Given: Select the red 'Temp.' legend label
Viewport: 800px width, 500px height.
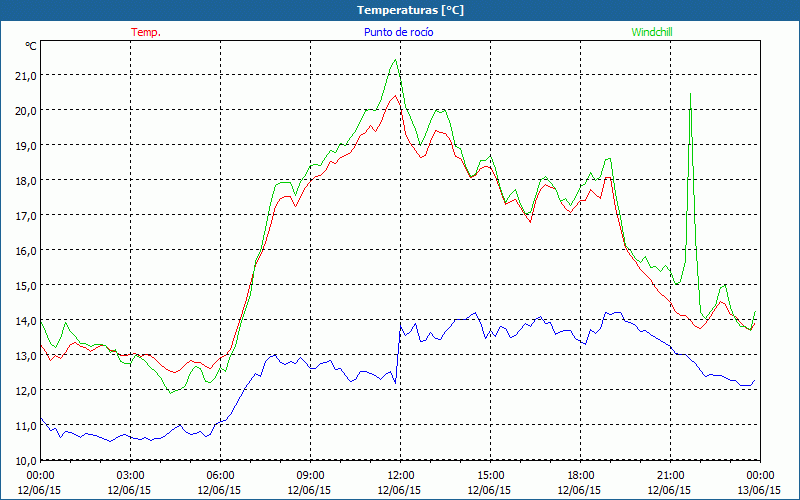Looking at the screenshot, I should 146,32.
